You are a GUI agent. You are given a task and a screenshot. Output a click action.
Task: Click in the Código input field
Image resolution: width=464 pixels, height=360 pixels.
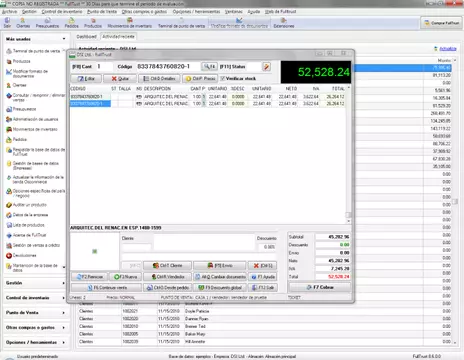click(168, 67)
